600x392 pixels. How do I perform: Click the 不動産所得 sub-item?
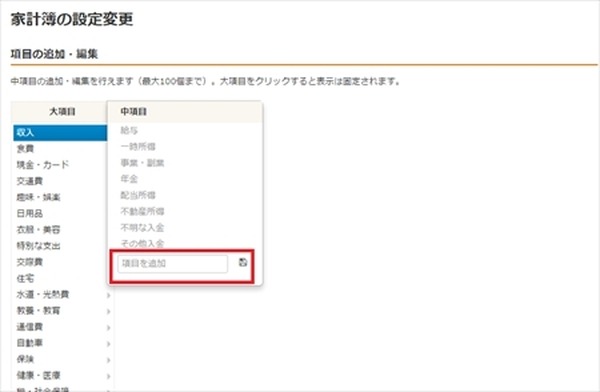click(142, 211)
